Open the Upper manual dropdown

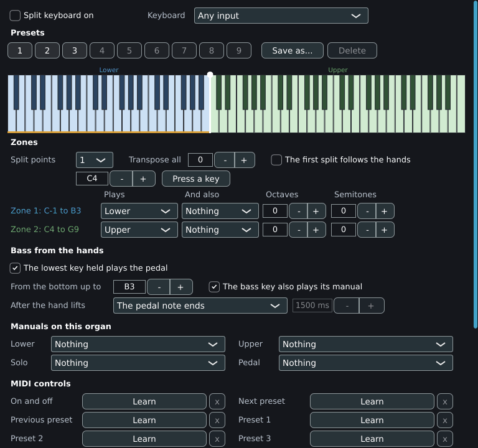click(x=366, y=344)
